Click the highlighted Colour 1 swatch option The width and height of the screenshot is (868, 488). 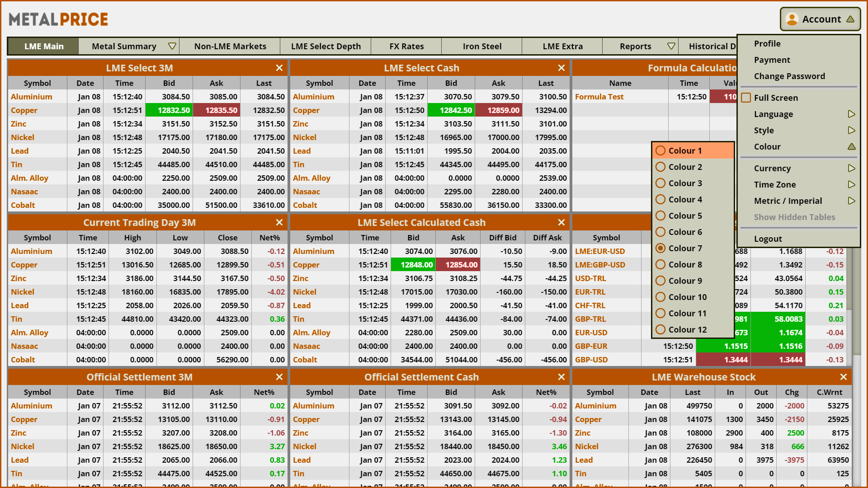point(685,150)
